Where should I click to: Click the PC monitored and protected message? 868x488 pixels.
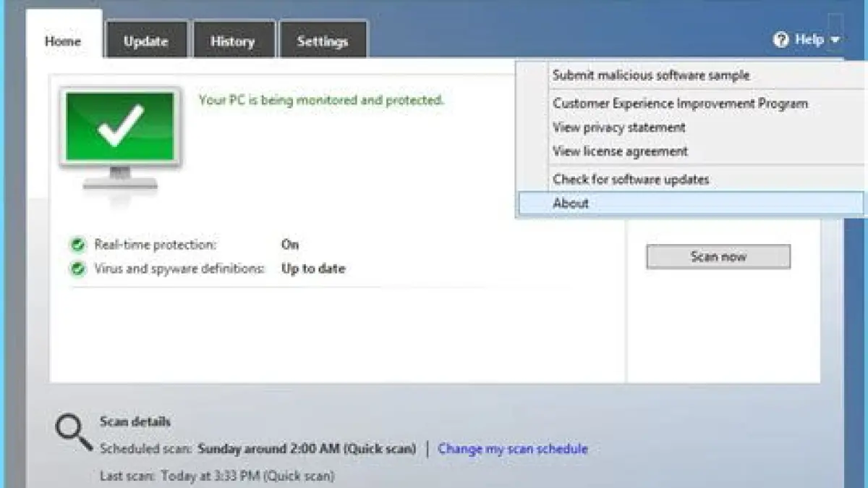coord(321,100)
